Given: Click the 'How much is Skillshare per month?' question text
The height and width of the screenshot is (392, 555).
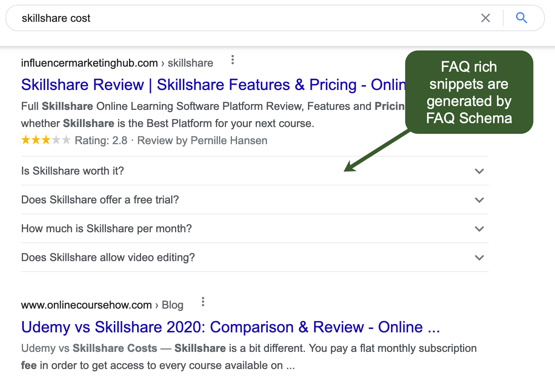Looking at the screenshot, I should click(x=106, y=229).
